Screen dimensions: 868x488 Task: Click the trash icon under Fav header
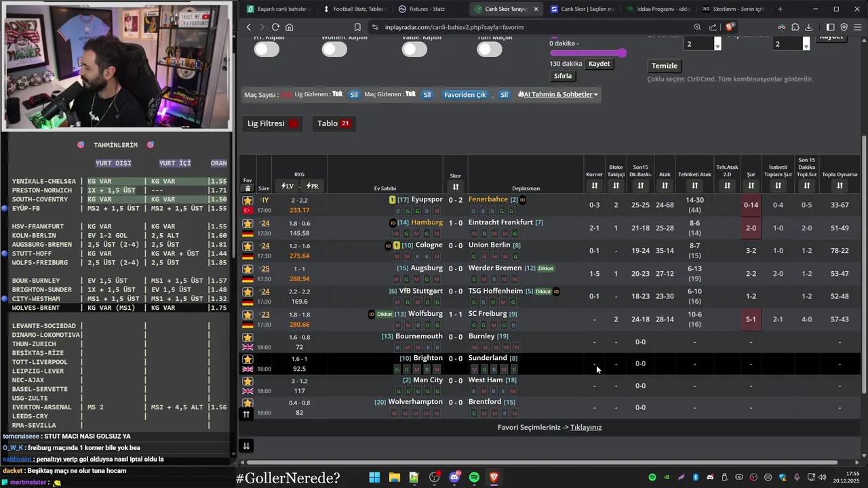248,188
